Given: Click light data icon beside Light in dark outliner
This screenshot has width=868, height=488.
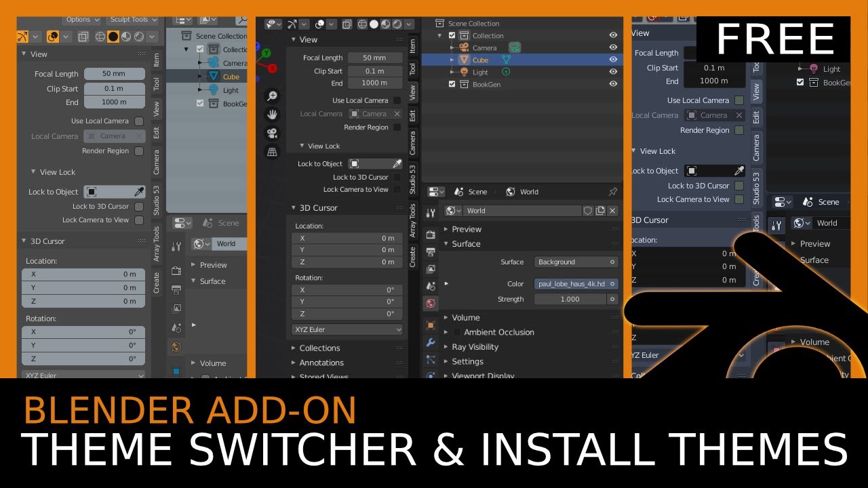Looking at the screenshot, I should tap(505, 72).
